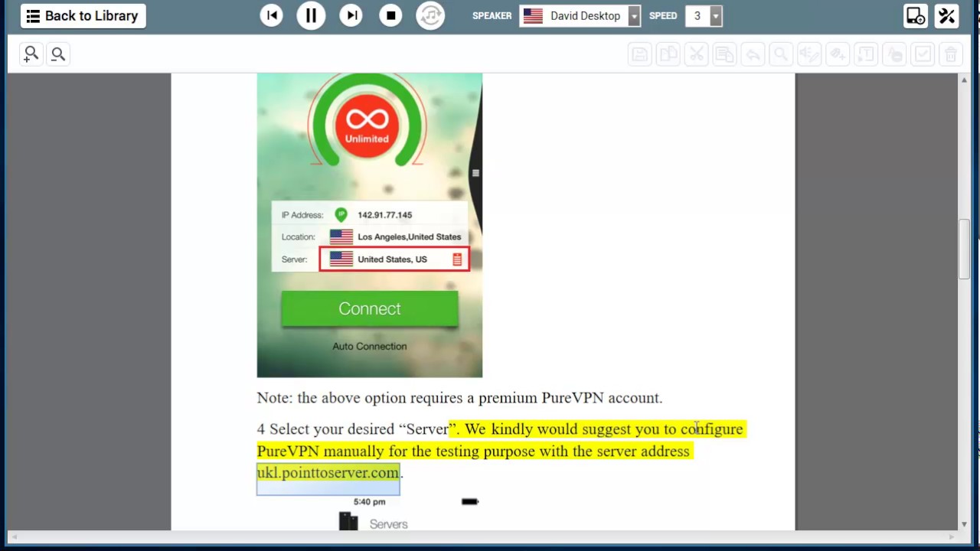
Task: Click the United States, US server row
Action: tap(394, 259)
